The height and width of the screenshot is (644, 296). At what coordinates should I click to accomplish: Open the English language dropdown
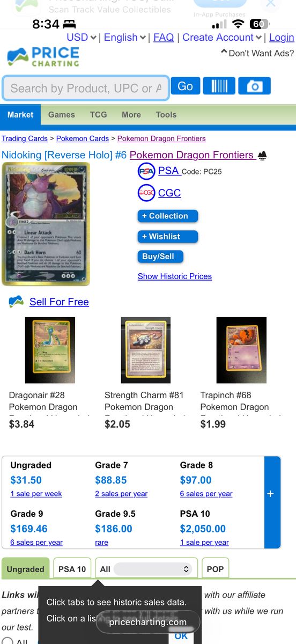[125, 38]
